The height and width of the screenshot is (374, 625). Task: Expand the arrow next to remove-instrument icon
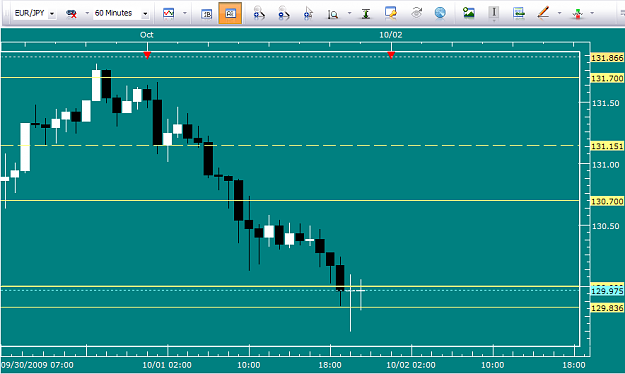(87, 13)
